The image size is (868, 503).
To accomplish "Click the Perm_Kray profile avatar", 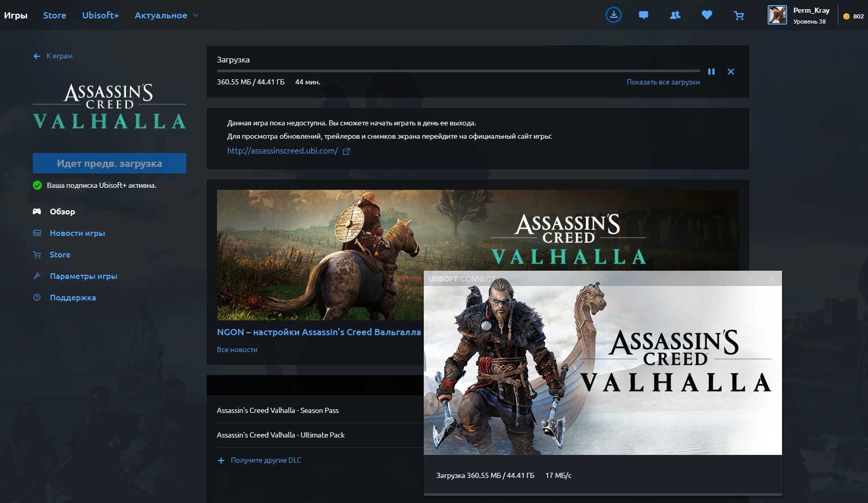I will [x=777, y=15].
